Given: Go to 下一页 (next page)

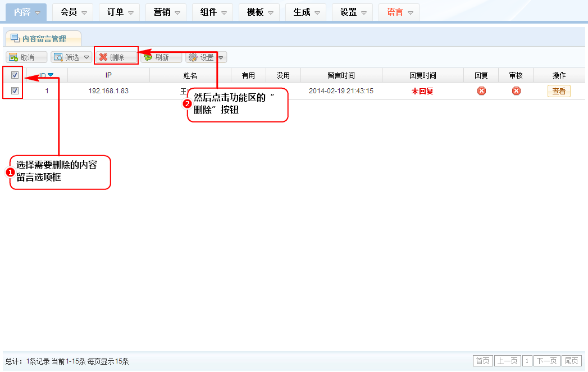Looking at the screenshot, I should (547, 361).
